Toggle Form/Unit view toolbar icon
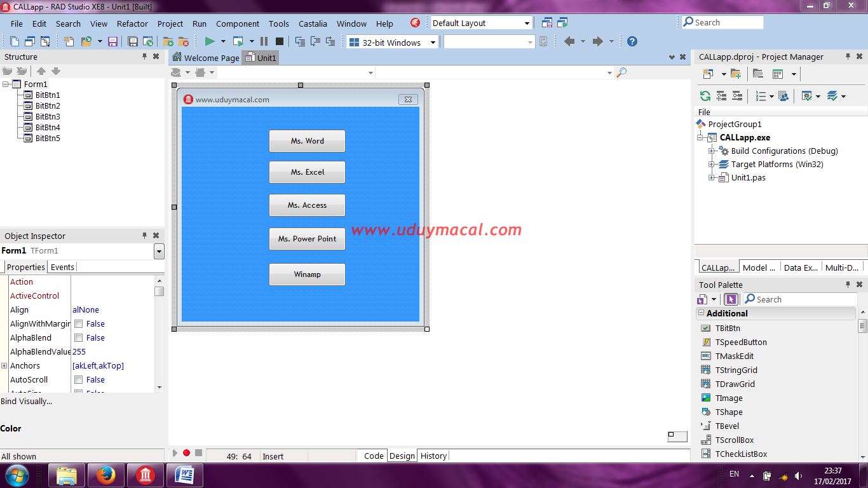Image resolution: width=868 pixels, height=488 pixels. pos(45,41)
